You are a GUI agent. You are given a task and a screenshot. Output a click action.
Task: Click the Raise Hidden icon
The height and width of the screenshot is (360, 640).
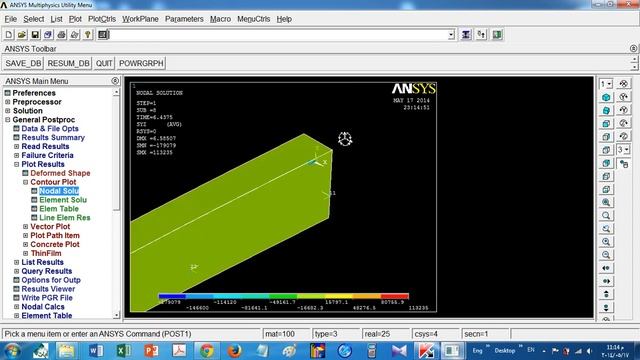point(466,35)
